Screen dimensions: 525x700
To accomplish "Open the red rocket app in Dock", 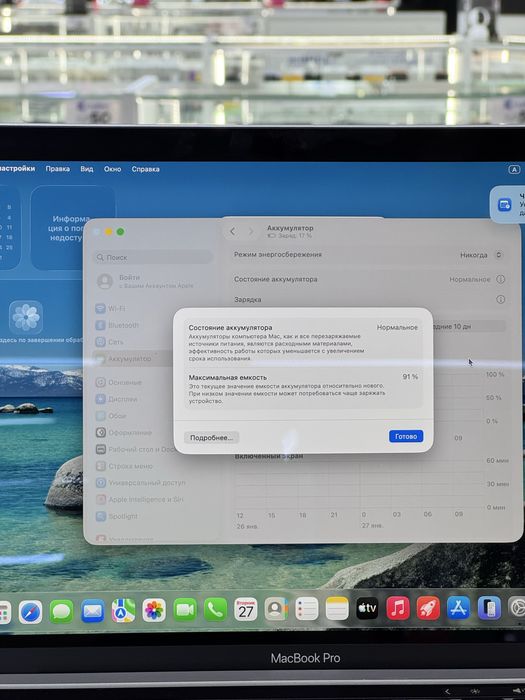I will pos(428,608).
